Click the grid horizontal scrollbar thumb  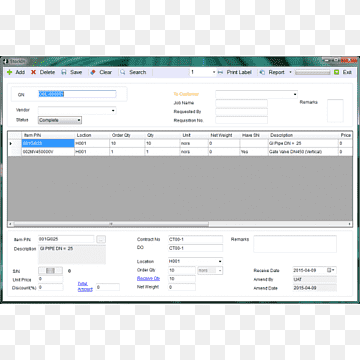coord(111,224)
